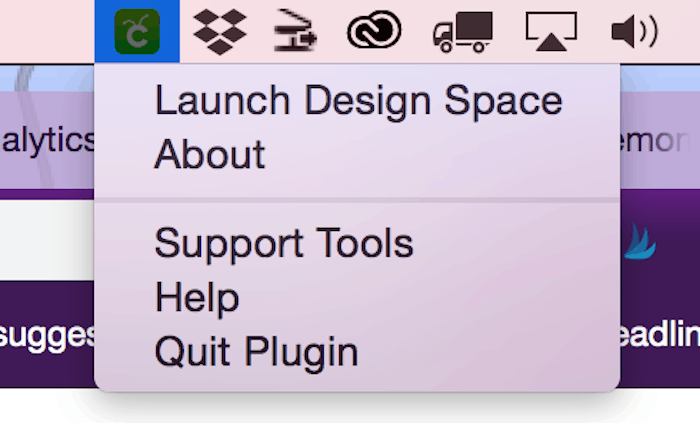This screenshot has height=423, width=700.
Task: Click the volume speaker icon
Action: coord(634,31)
